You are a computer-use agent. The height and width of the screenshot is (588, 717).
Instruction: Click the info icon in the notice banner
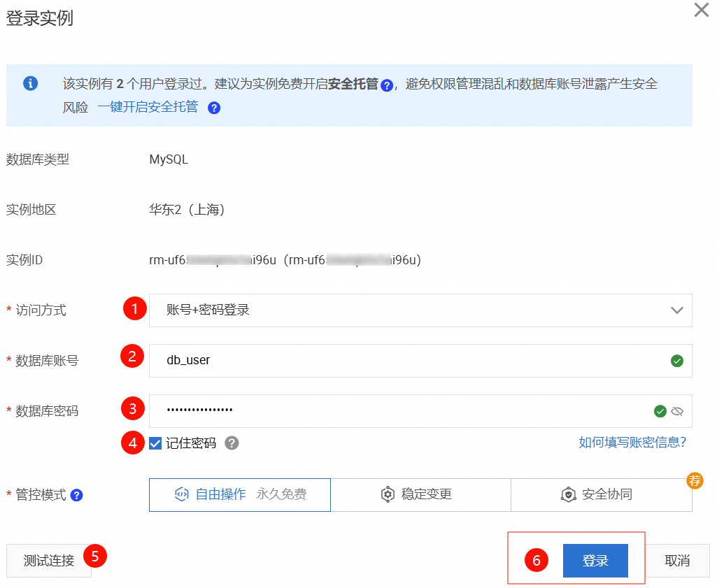[x=30, y=83]
